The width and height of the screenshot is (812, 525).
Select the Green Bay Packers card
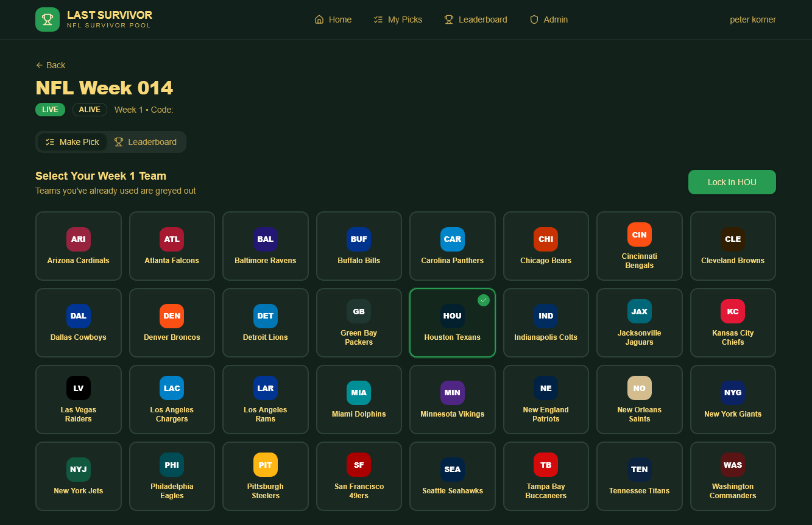pyautogui.click(x=359, y=323)
